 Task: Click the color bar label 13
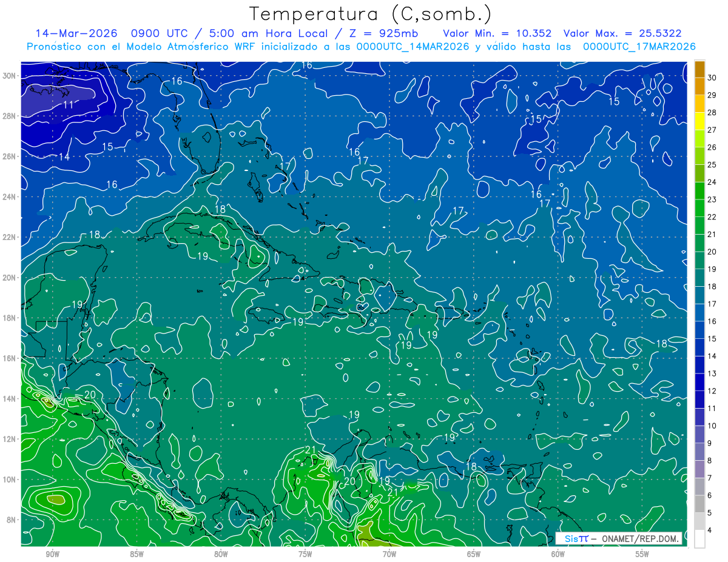[712, 373]
